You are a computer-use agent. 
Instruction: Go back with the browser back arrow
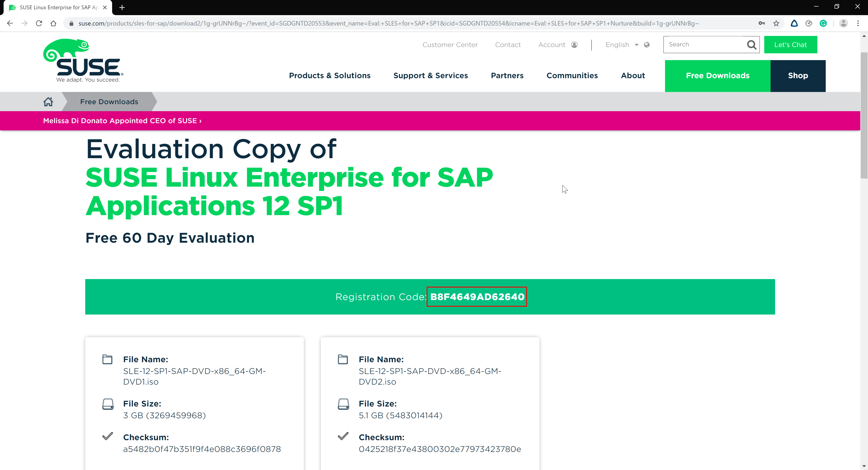(x=10, y=23)
